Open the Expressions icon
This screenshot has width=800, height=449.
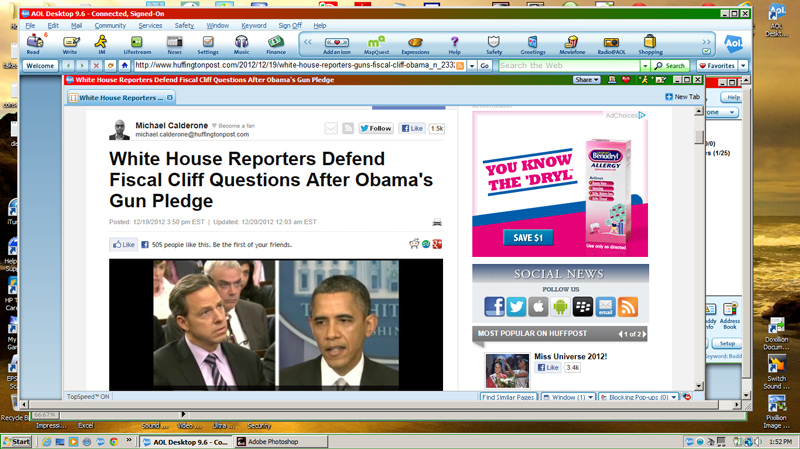pos(415,45)
